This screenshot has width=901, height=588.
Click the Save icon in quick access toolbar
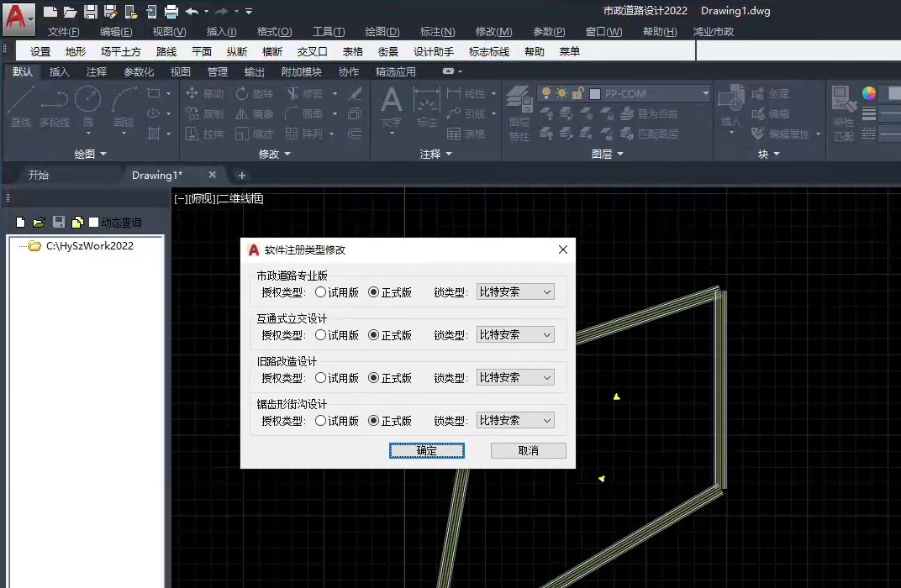[90, 11]
